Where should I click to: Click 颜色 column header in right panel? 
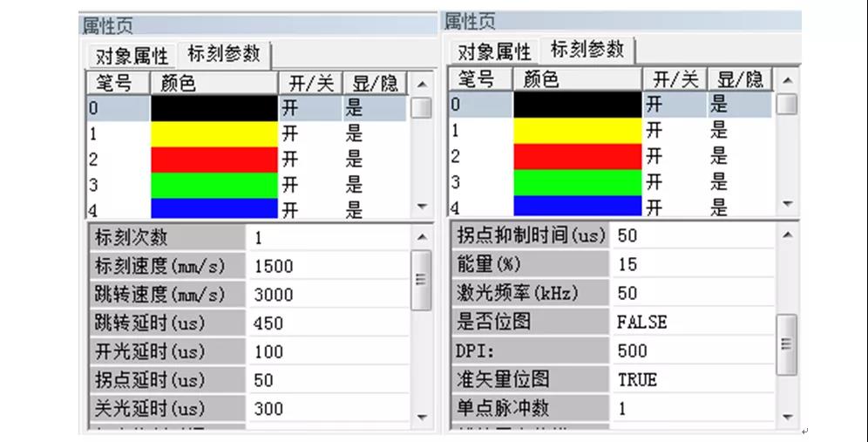point(577,79)
